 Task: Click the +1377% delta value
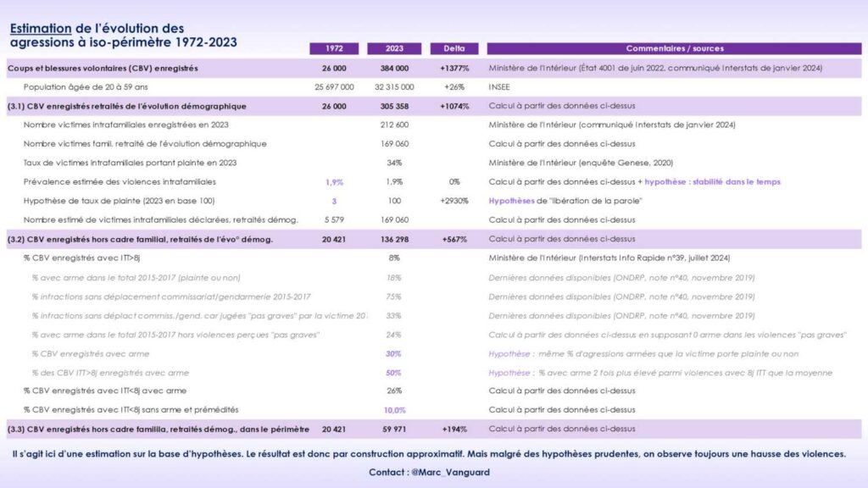454,68
